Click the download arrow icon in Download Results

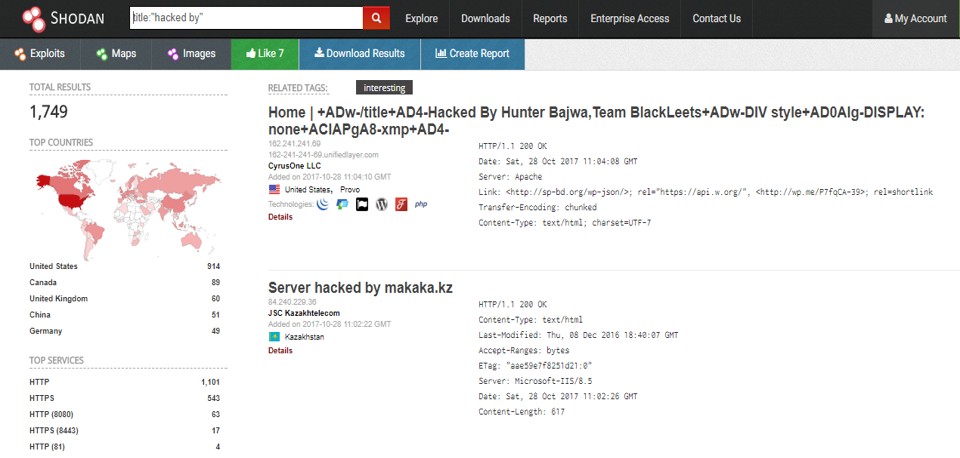(319, 53)
